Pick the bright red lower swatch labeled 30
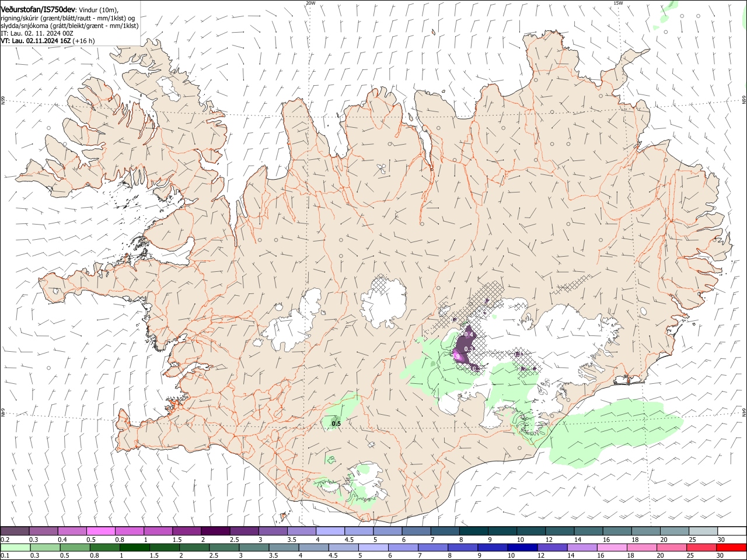 731,547
